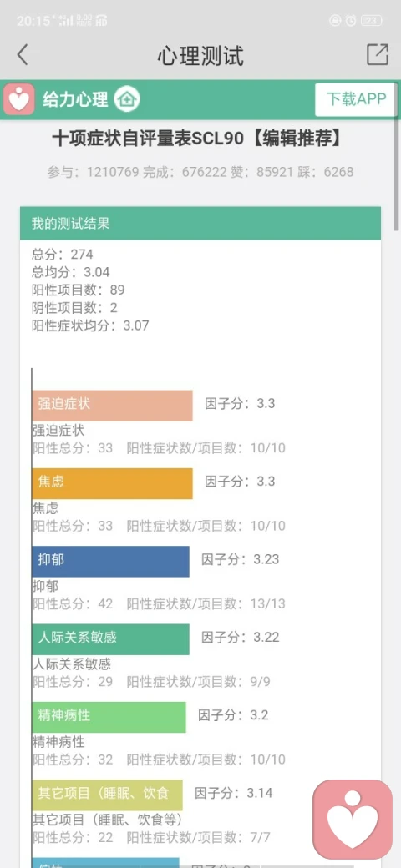The image size is (401, 868).
Task: Select the 其它项目 yellow bar
Action: [108, 795]
